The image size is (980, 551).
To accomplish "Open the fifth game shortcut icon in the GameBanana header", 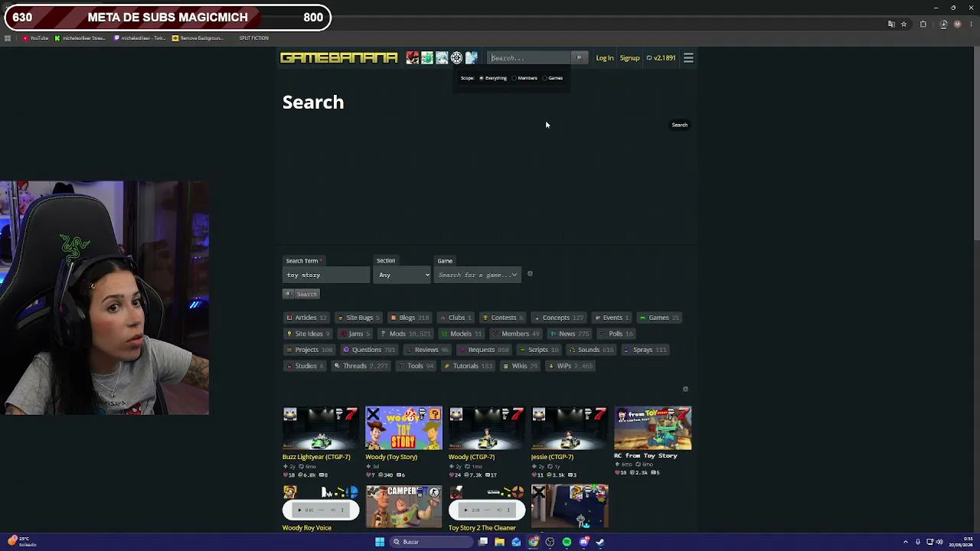I will (471, 57).
